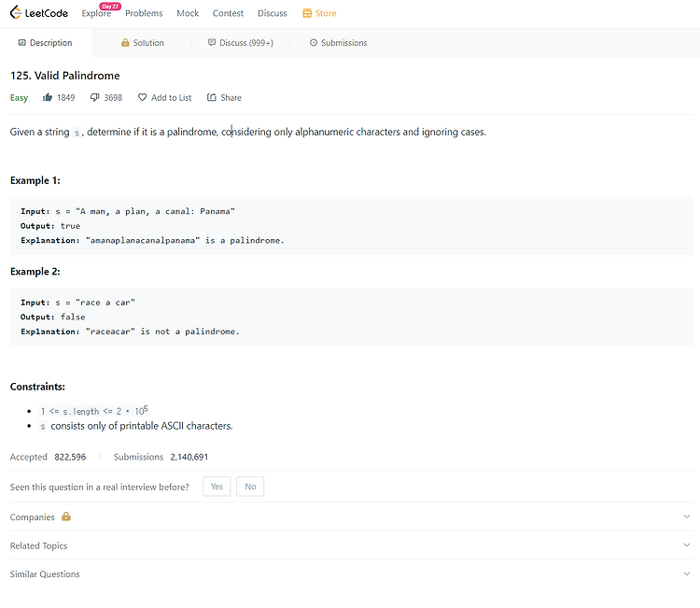Image resolution: width=700 pixels, height=608 pixels.
Task: Click the dislike count 3698
Action: click(113, 97)
